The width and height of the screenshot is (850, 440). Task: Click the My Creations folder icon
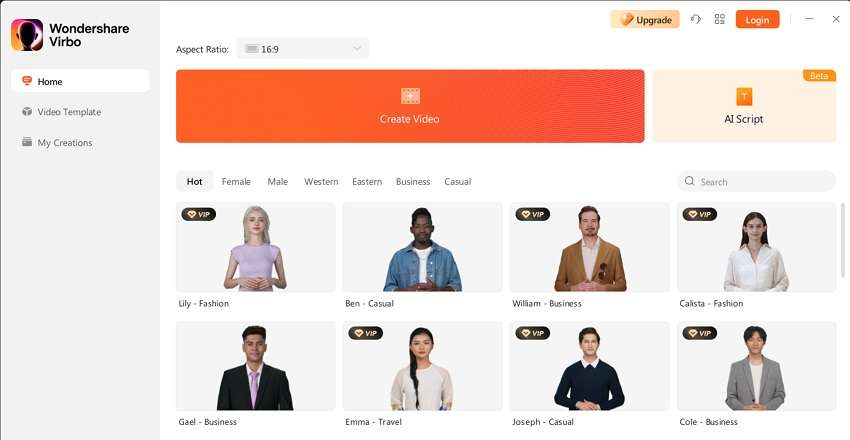[x=27, y=142]
